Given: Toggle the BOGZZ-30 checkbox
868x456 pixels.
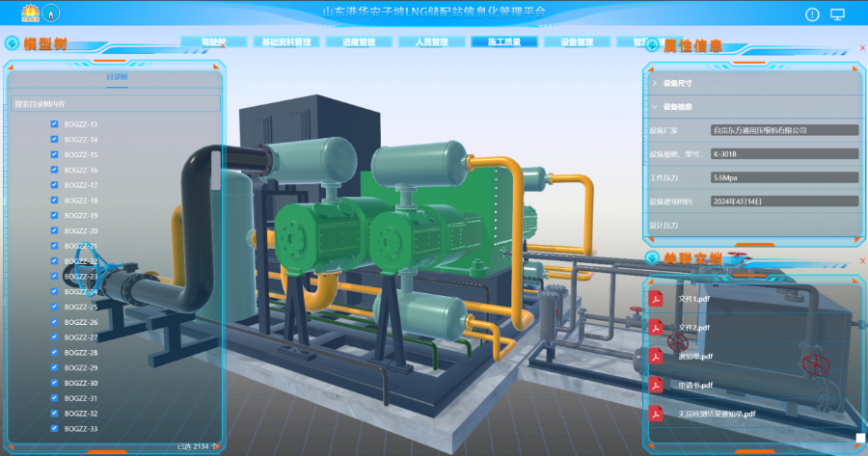Looking at the screenshot, I should (55, 384).
